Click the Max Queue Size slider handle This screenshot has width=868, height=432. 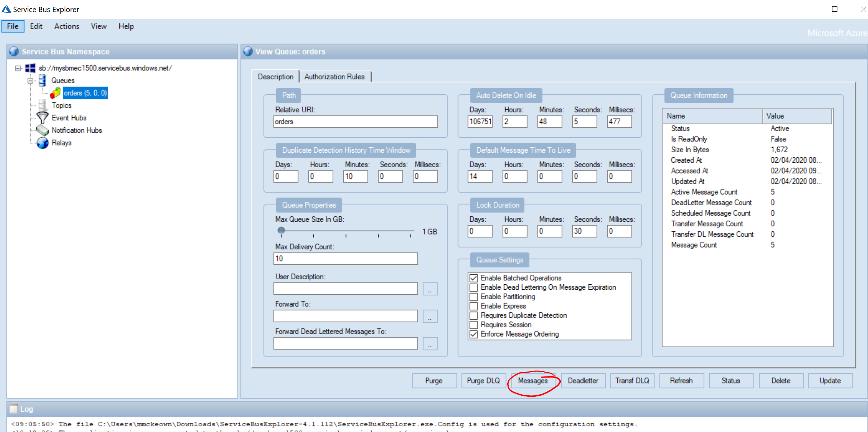click(x=281, y=230)
